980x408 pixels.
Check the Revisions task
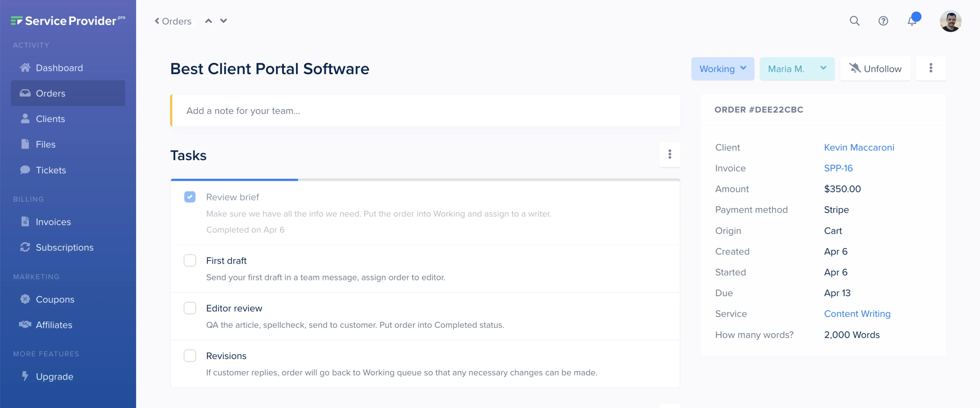point(189,356)
